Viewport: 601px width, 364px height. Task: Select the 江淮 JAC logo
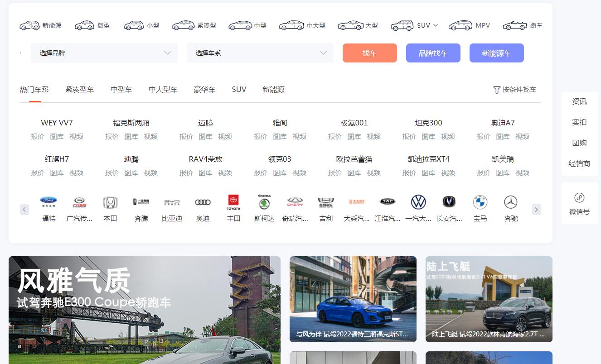click(x=388, y=202)
